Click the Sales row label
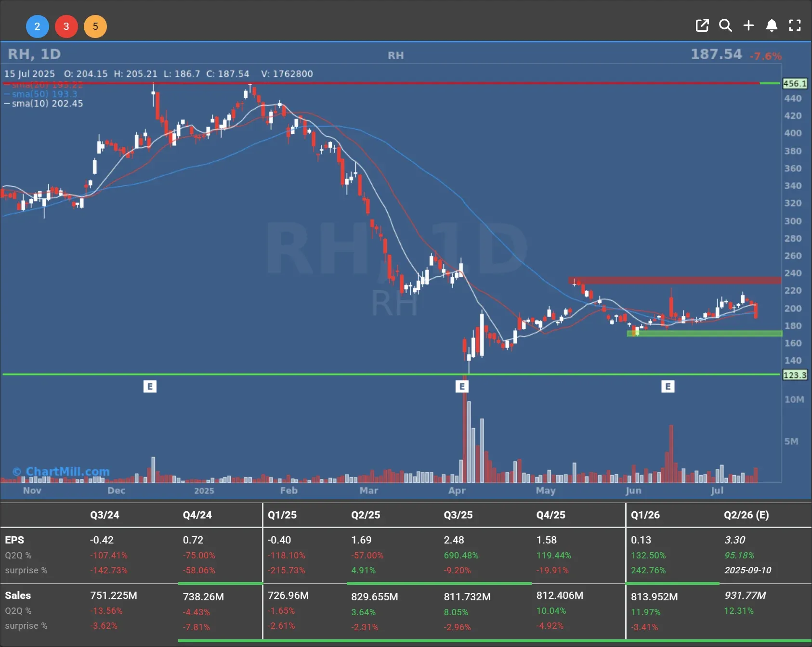The height and width of the screenshot is (647, 812). 18,595
